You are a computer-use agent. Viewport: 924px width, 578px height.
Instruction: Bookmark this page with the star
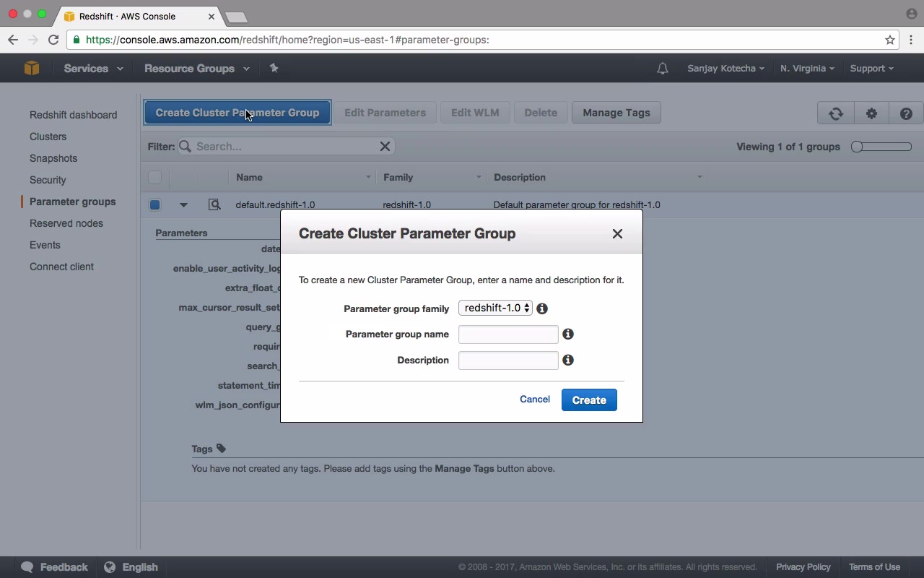click(890, 40)
